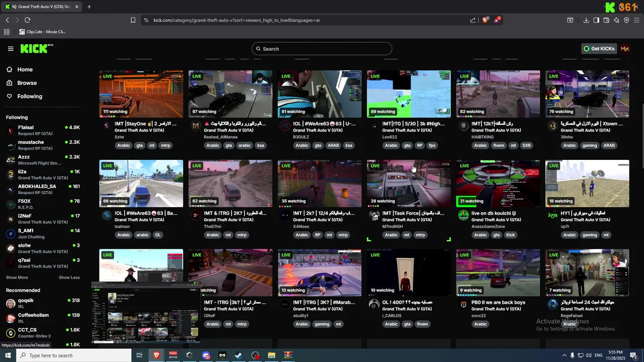
Task: Open the xp7r stream thumbnail with 18 watching
Action: [587, 184]
